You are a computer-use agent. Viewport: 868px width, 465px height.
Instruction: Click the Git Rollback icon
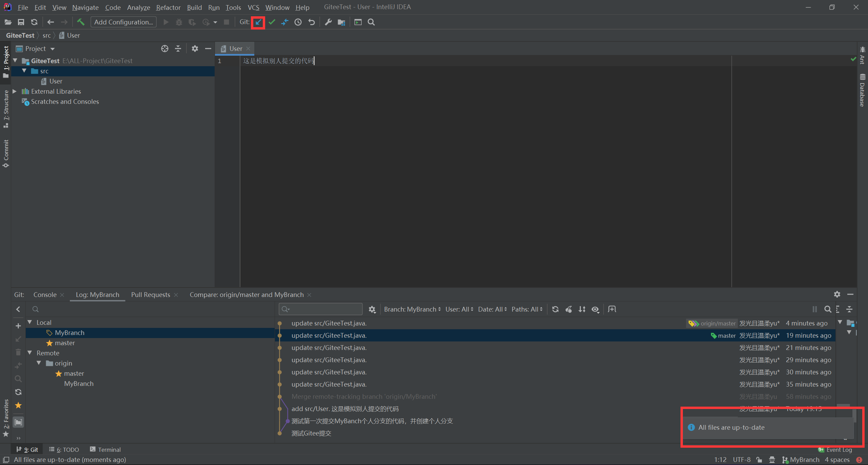[x=312, y=22]
